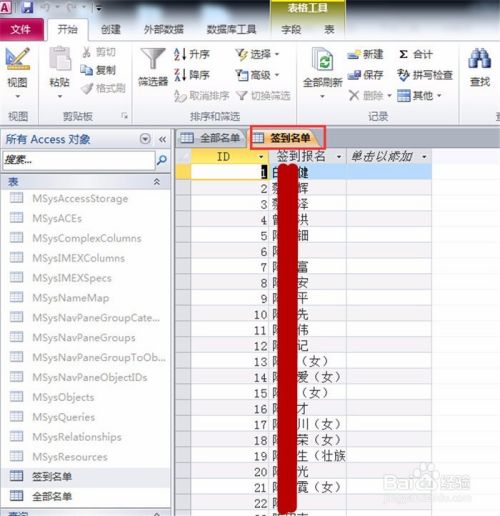Open the 字段 table tools tab
500x516 pixels.
click(x=291, y=30)
